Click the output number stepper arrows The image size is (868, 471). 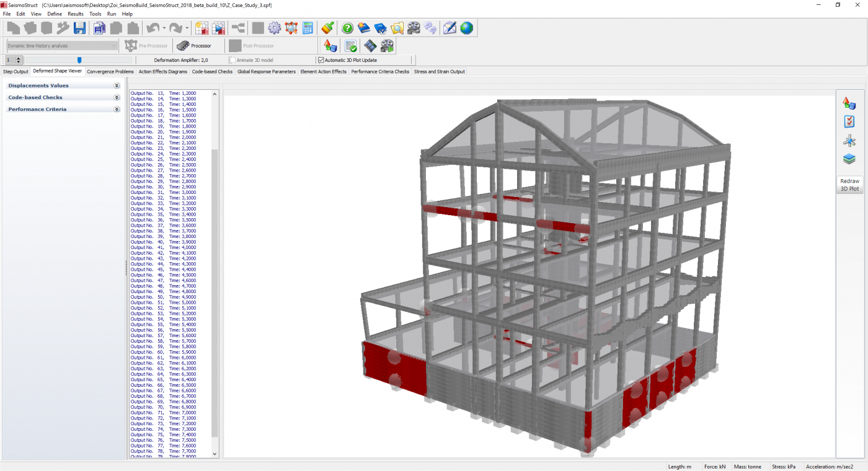(x=19, y=60)
